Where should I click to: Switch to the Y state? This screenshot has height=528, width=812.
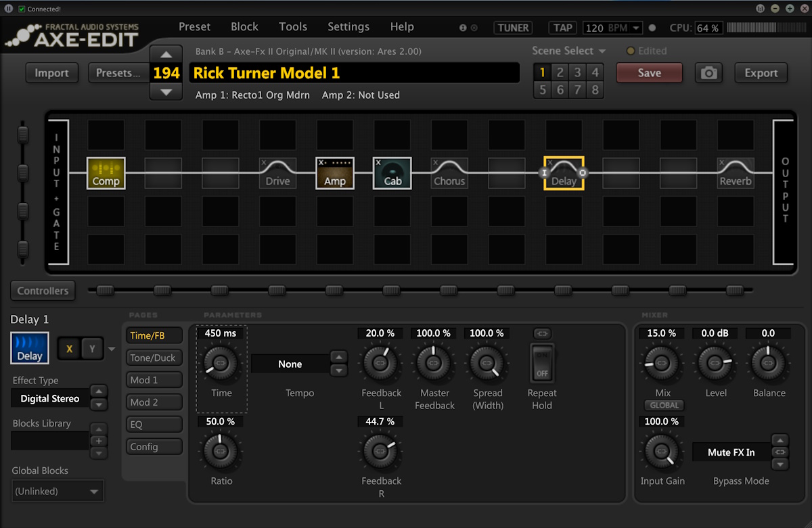(x=93, y=349)
